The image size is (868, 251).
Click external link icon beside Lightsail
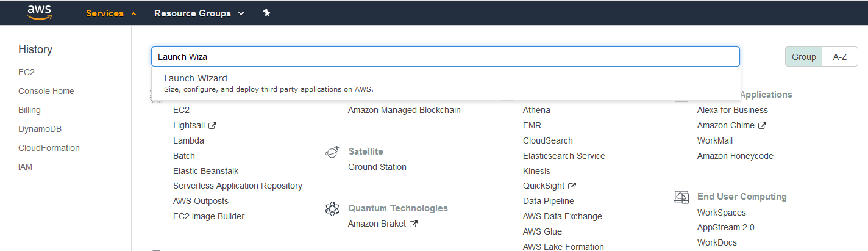(212, 125)
